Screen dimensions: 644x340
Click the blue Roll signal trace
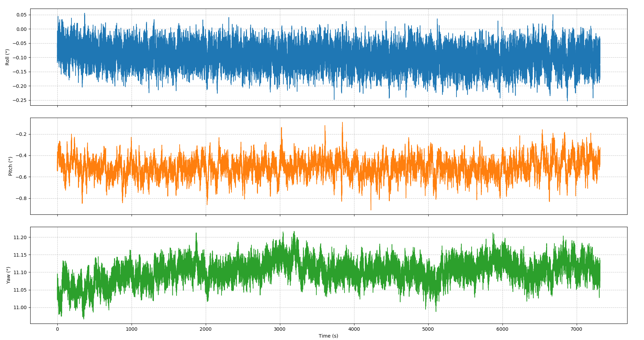point(309,51)
